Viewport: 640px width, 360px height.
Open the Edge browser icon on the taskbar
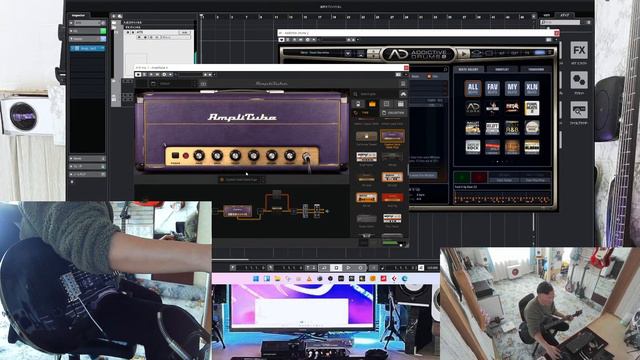click(404, 279)
